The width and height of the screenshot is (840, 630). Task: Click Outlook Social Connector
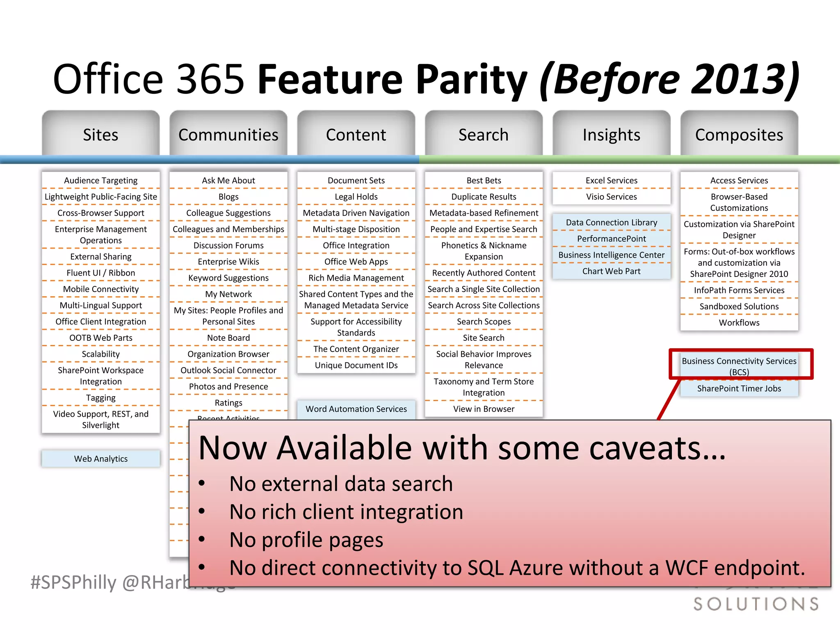tap(228, 370)
